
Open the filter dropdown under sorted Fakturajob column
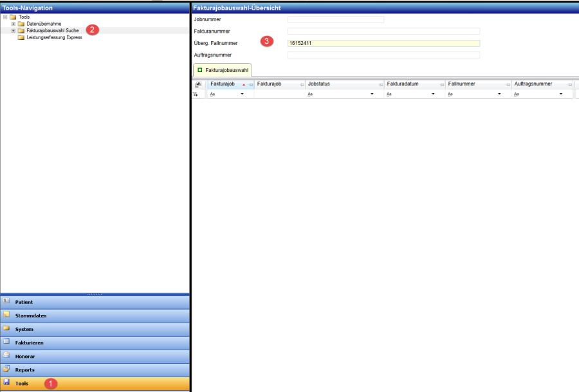click(243, 94)
